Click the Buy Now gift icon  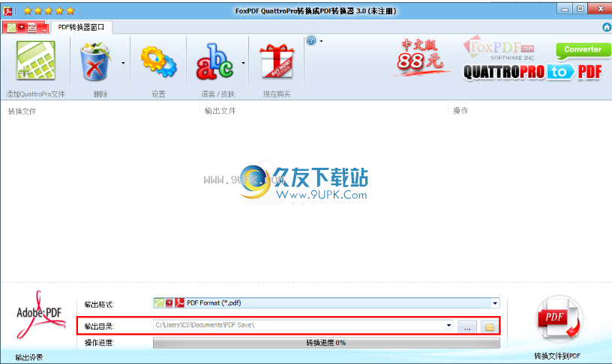pos(277,61)
